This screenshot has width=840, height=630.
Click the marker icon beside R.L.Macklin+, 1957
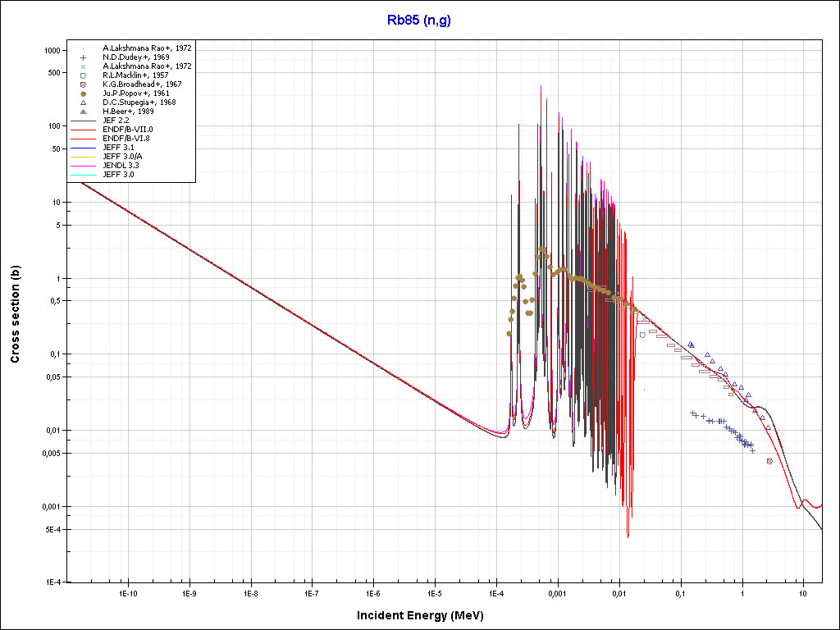coord(84,75)
